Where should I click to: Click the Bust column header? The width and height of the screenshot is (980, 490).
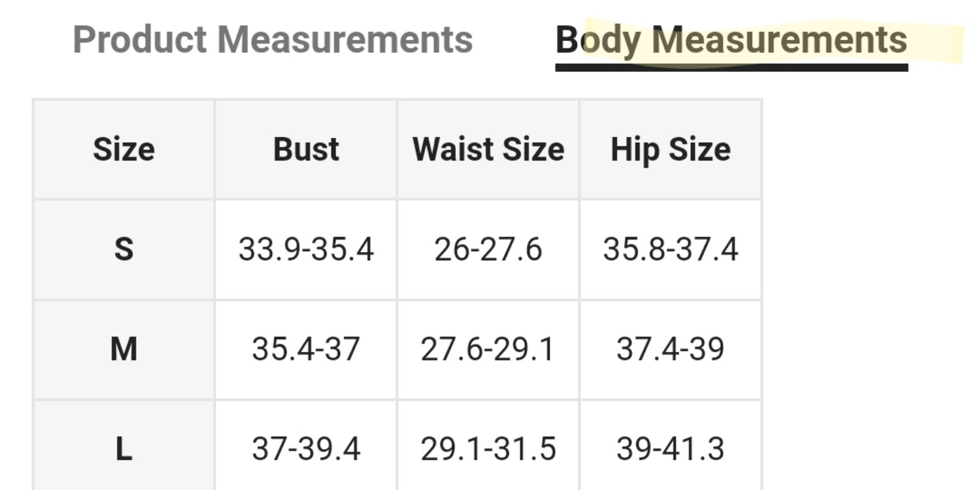point(306,149)
